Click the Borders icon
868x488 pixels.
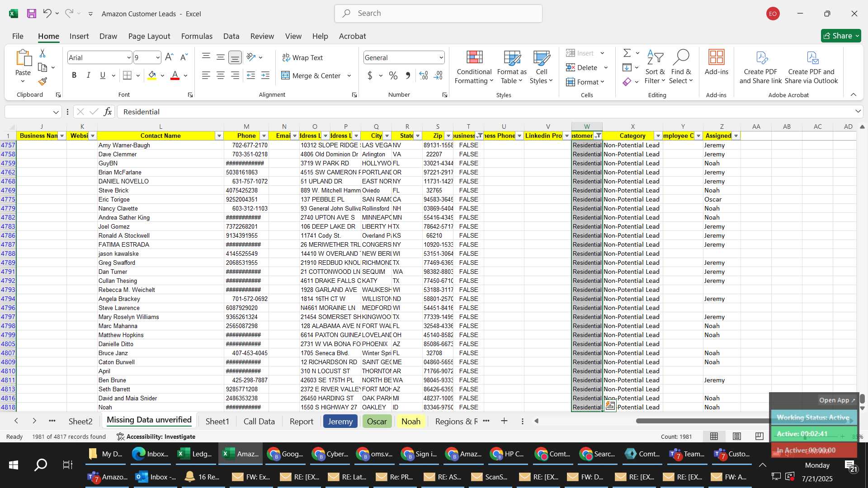(127, 75)
